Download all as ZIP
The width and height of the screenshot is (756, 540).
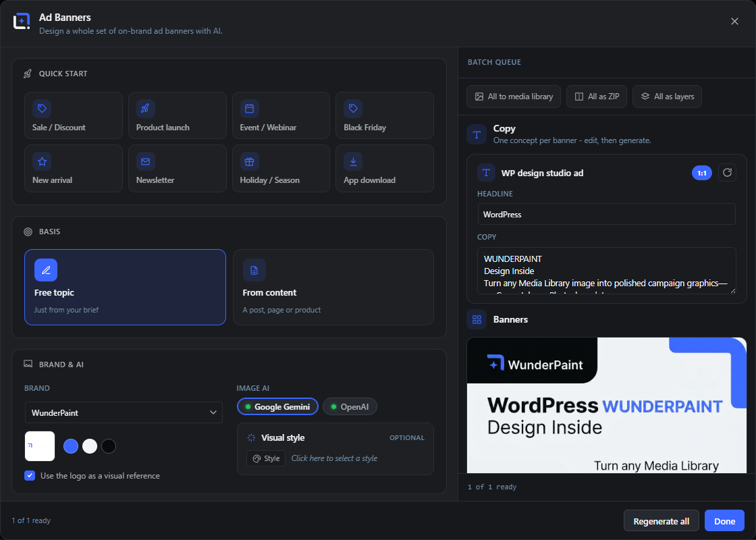597,97
